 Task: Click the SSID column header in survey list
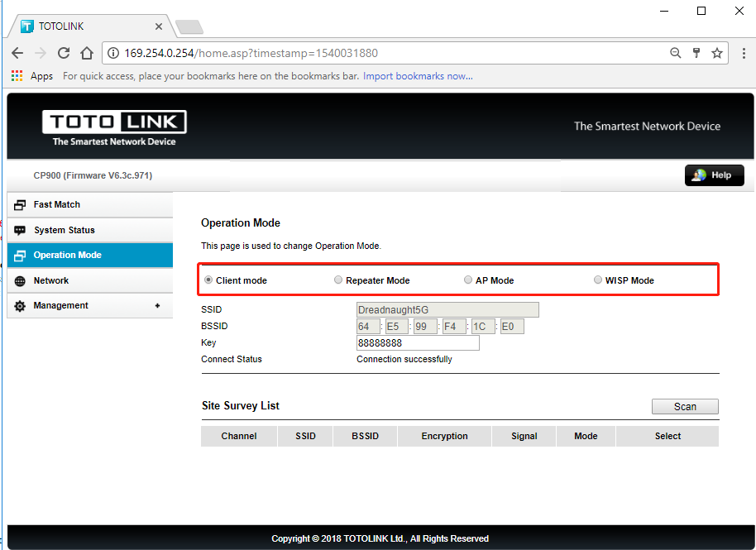point(305,436)
